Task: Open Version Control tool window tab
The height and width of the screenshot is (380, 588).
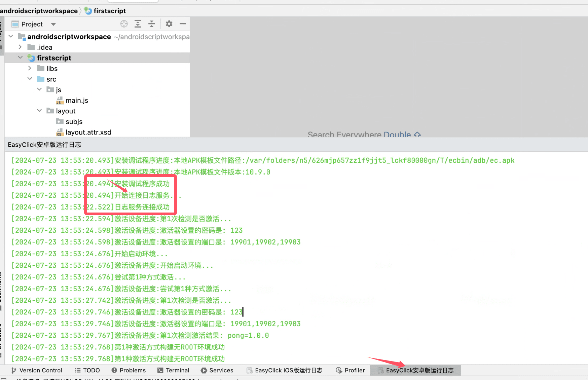Action: 37,370
